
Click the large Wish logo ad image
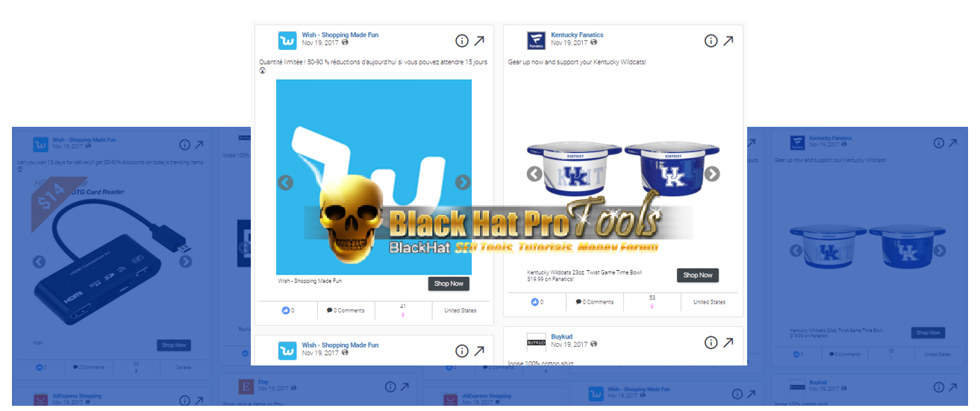[x=374, y=178]
